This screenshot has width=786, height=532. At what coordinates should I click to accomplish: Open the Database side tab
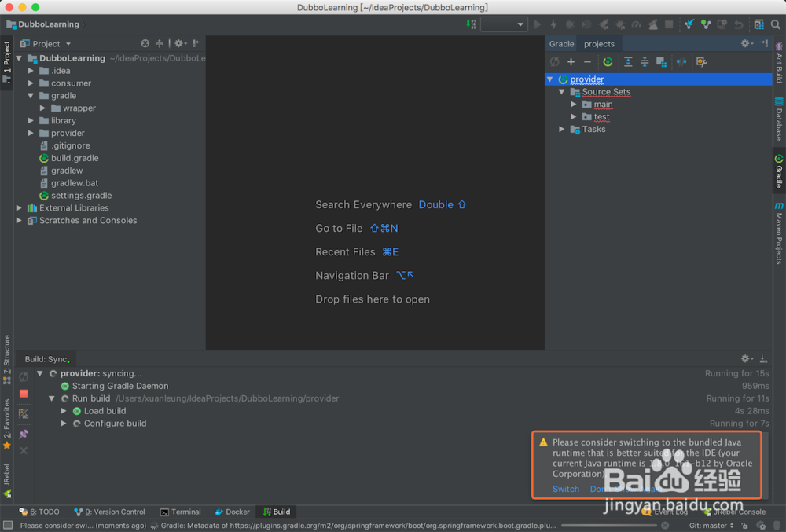click(778, 119)
